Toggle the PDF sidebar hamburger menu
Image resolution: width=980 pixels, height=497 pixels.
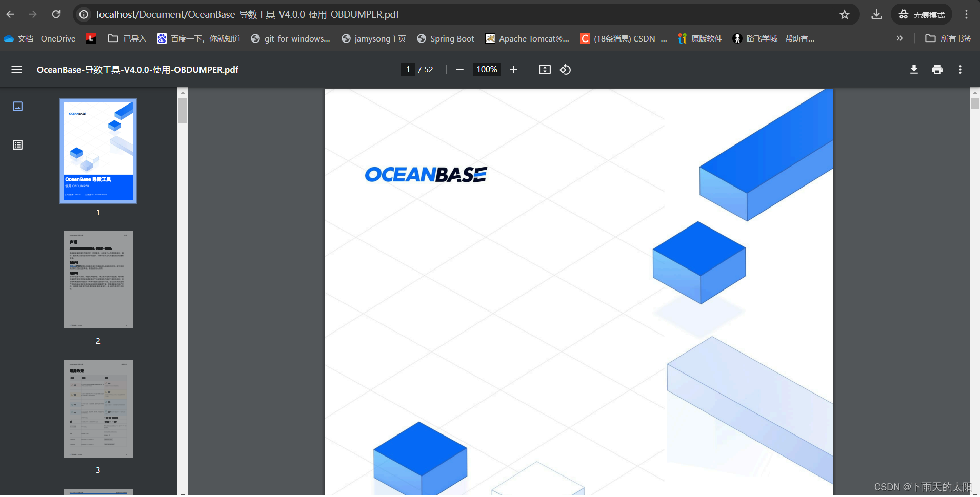coord(16,69)
